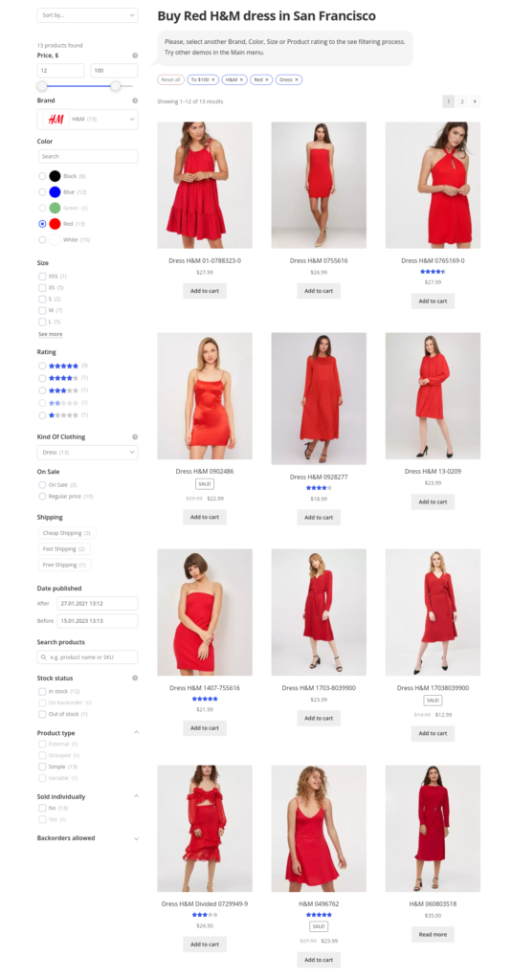Viewport: 512px width, 980px height.
Task: Select the Regular price radio option
Action: click(42, 497)
